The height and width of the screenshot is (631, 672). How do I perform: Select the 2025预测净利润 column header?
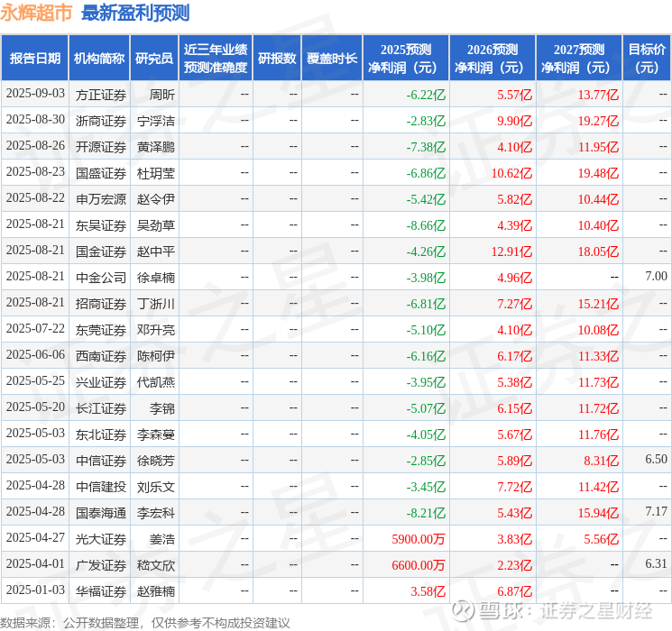(405, 58)
